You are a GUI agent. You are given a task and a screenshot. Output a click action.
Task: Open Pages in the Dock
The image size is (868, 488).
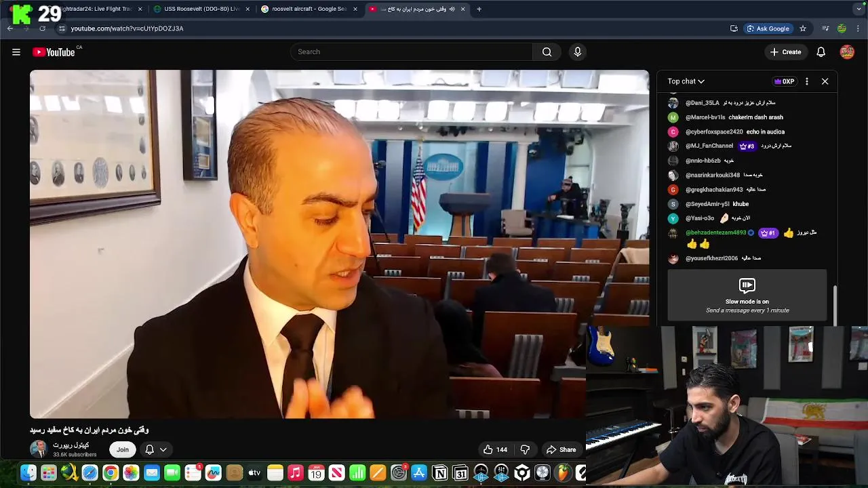coord(378,473)
